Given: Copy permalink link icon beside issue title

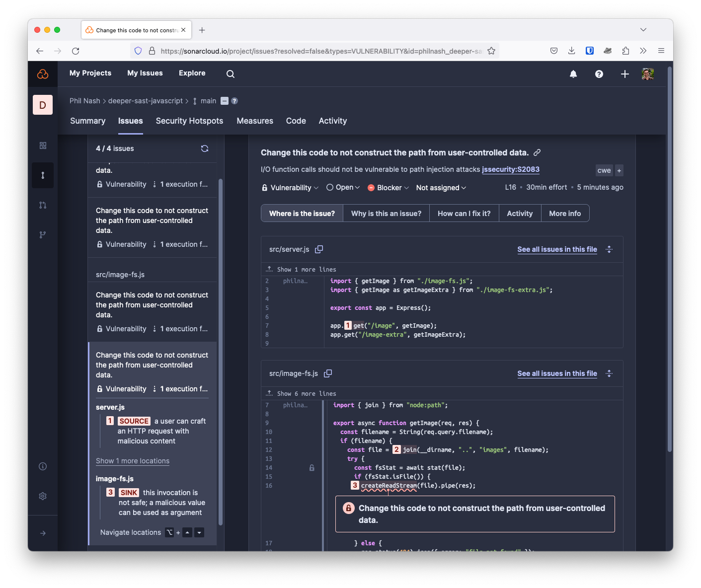Looking at the screenshot, I should 537,152.
